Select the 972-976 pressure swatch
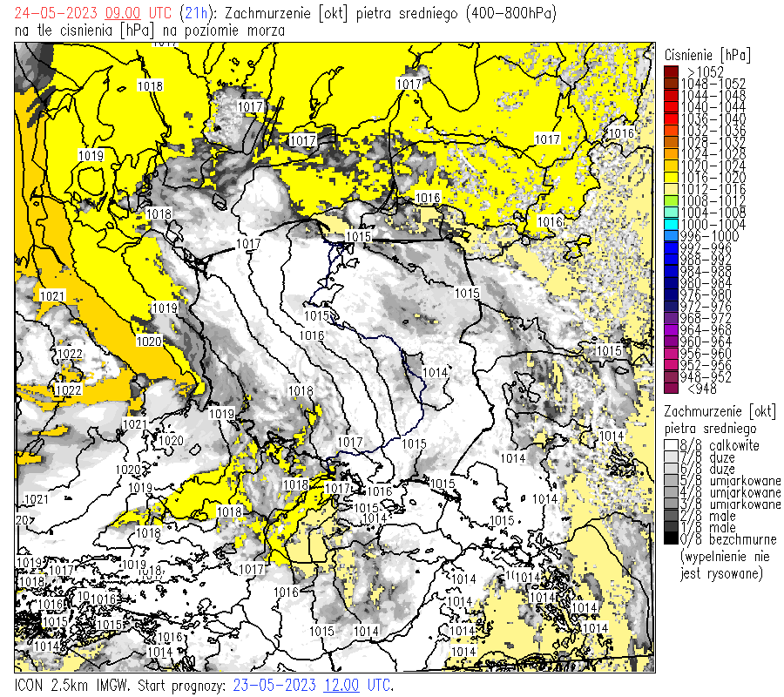The image size is (784, 697). click(671, 307)
